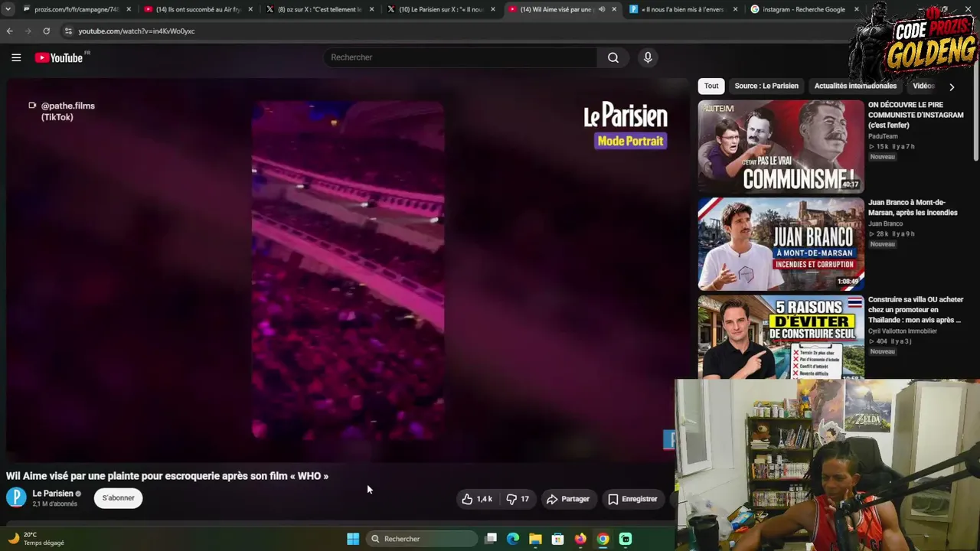Reload the page with the refresh icon

pos(46,31)
